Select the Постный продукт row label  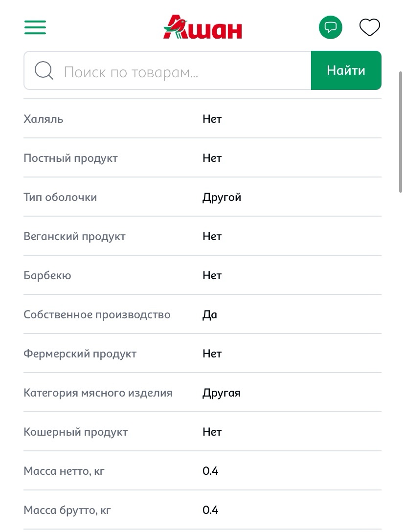70,158
